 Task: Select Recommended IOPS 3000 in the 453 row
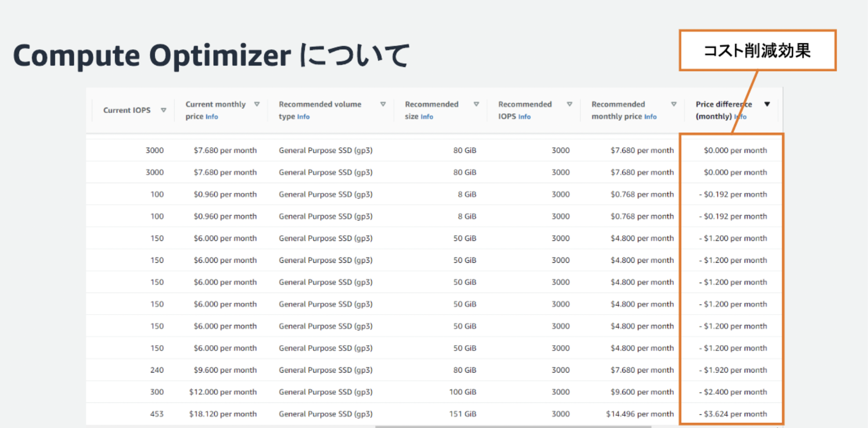(x=560, y=414)
